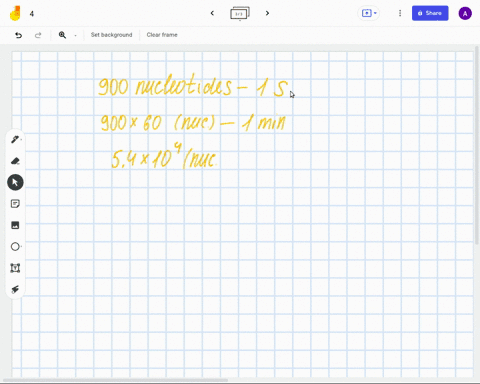The image size is (480, 384).
Task: Click the horizontal scrollbar at bottom
Action: (115, 380)
